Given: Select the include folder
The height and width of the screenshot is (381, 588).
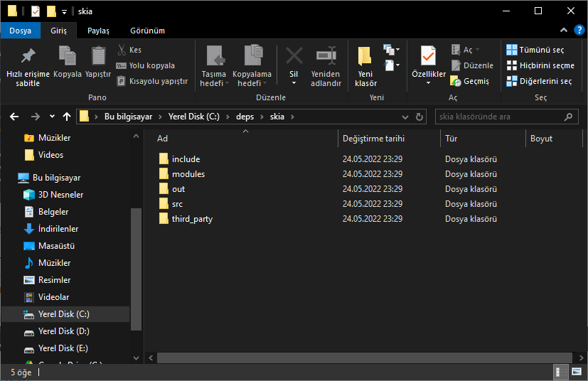Looking at the screenshot, I should click(x=186, y=159).
